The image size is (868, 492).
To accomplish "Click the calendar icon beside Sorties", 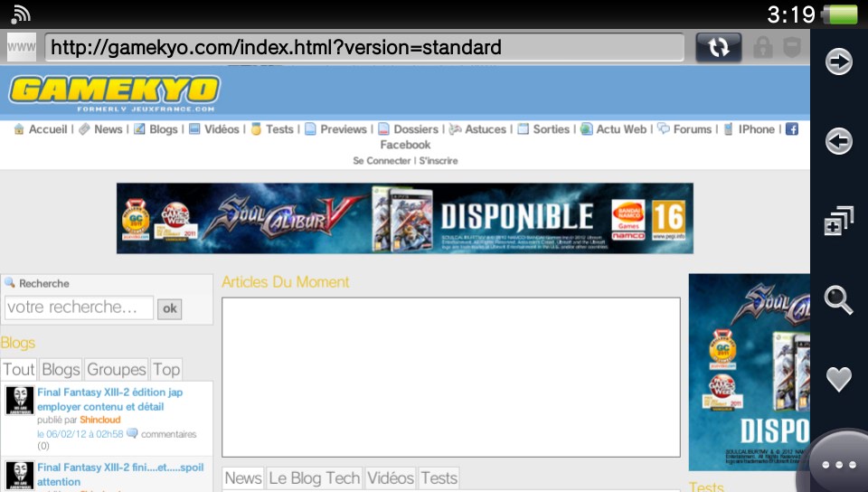I will point(524,129).
